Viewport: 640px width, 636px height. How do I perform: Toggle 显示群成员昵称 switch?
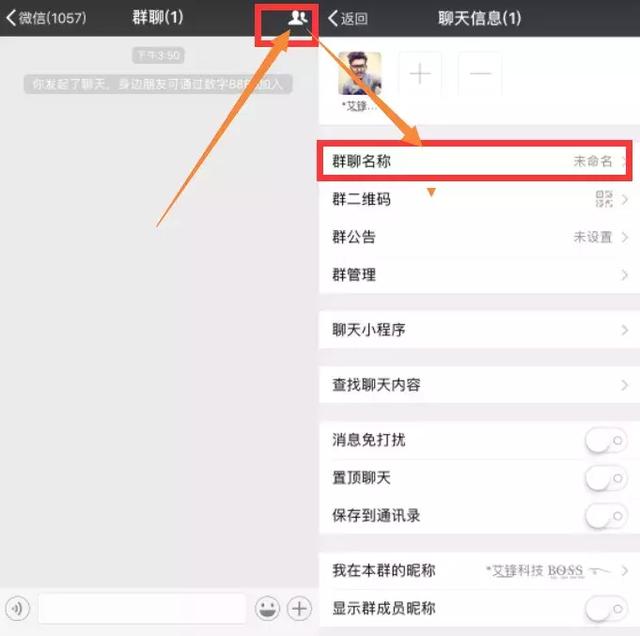606,609
